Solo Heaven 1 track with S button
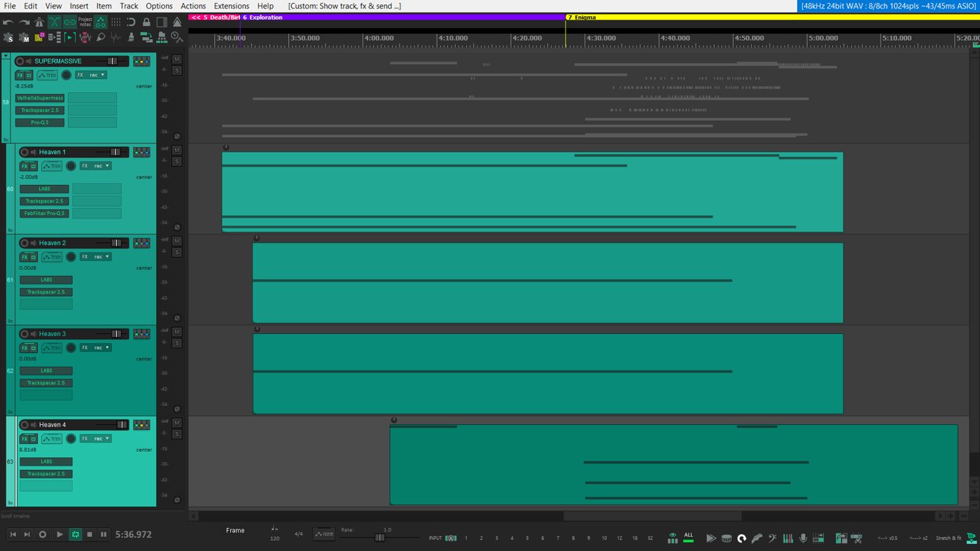The image size is (980, 551). [x=177, y=162]
